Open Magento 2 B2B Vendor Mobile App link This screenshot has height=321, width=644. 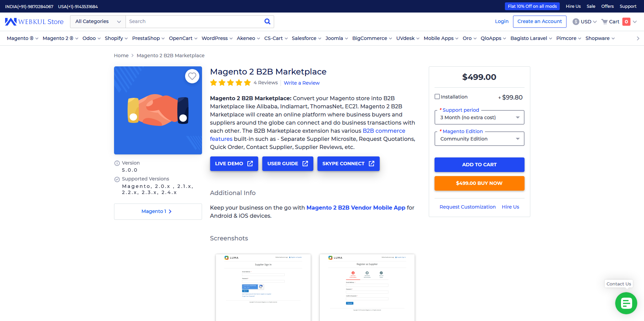click(x=356, y=208)
